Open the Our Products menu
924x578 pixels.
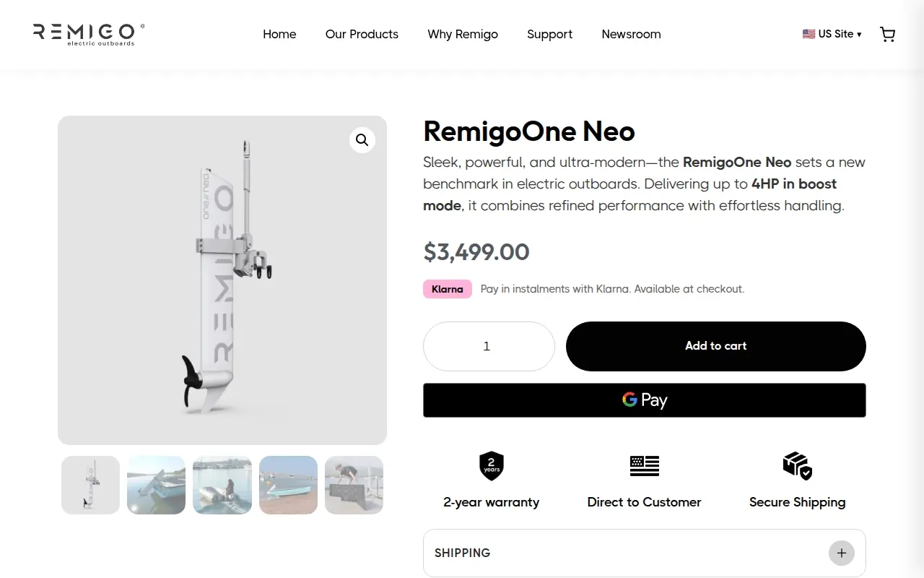tap(362, 34)
